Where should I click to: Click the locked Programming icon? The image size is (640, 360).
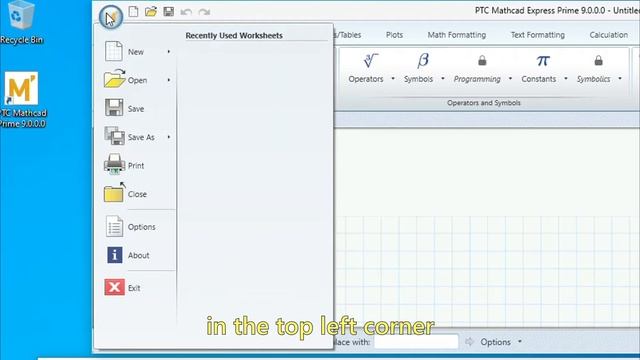482,61
